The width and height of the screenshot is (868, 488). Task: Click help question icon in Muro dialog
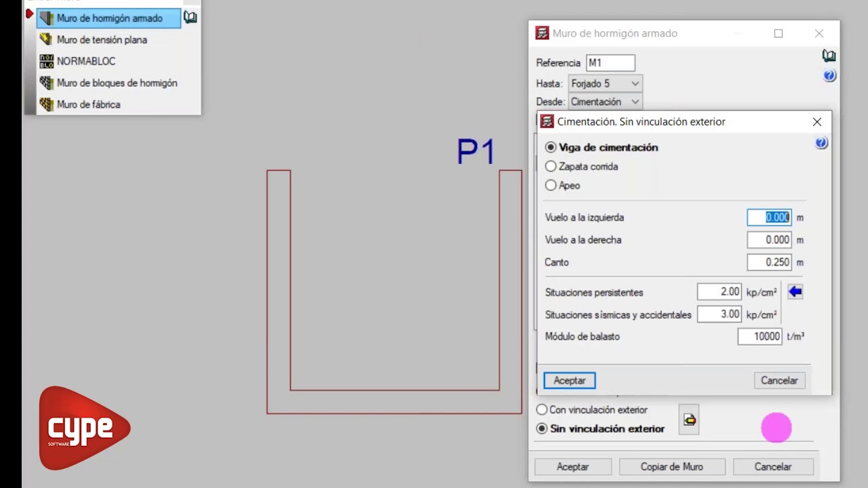(829, 76)
